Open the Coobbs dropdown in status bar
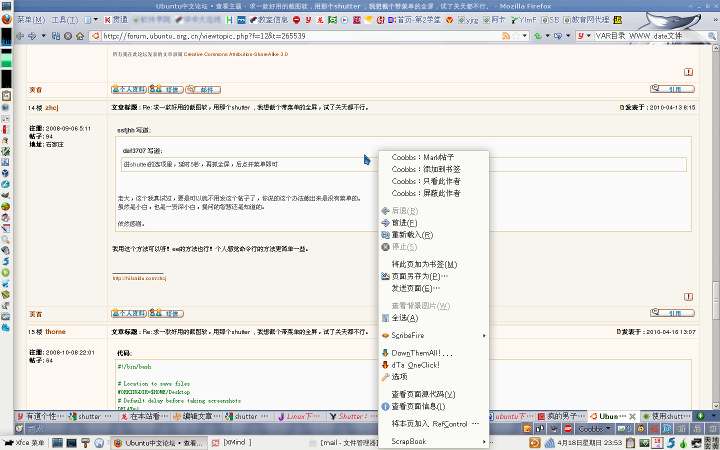The height and width of the screenshot is (450, 720). [594, 429]
